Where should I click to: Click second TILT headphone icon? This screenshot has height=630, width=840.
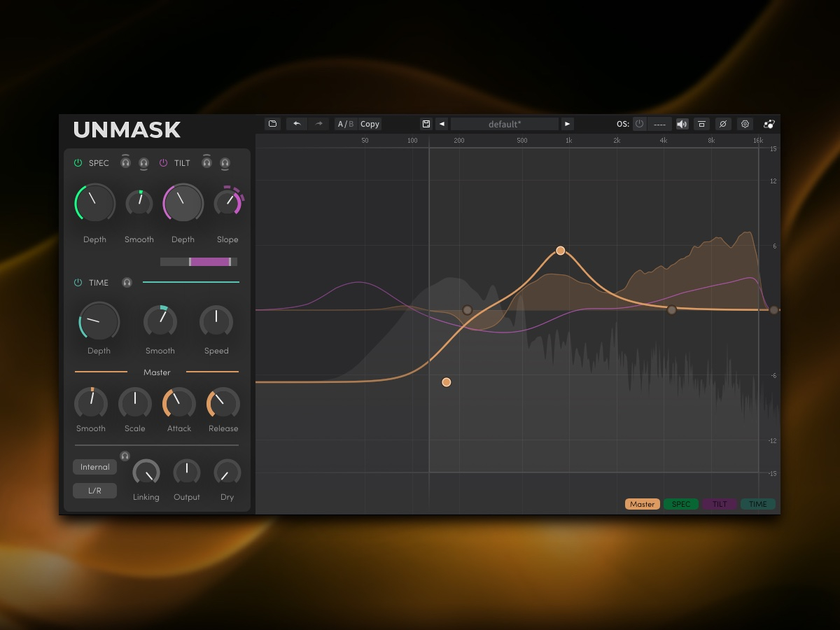[x=225, y=162]
